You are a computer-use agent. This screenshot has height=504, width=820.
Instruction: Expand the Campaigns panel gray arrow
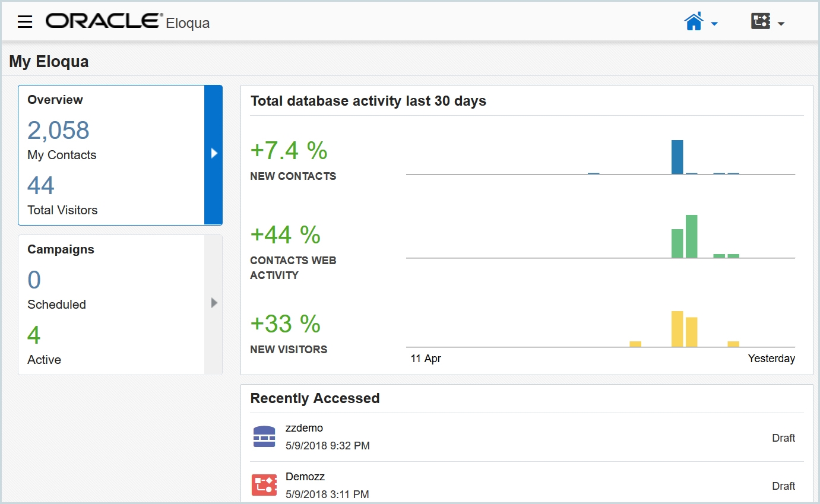[214, 303]
